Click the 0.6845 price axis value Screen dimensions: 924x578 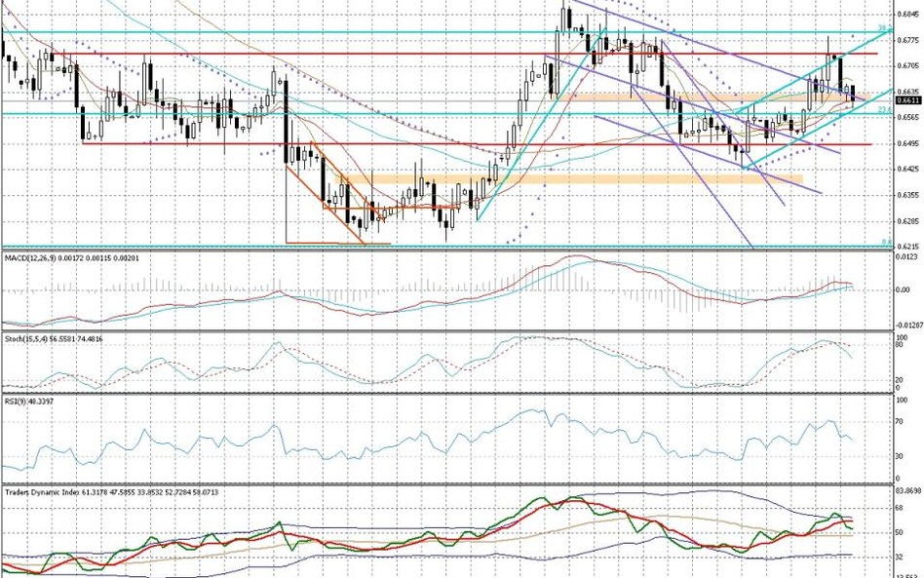[x=908, y=15]
